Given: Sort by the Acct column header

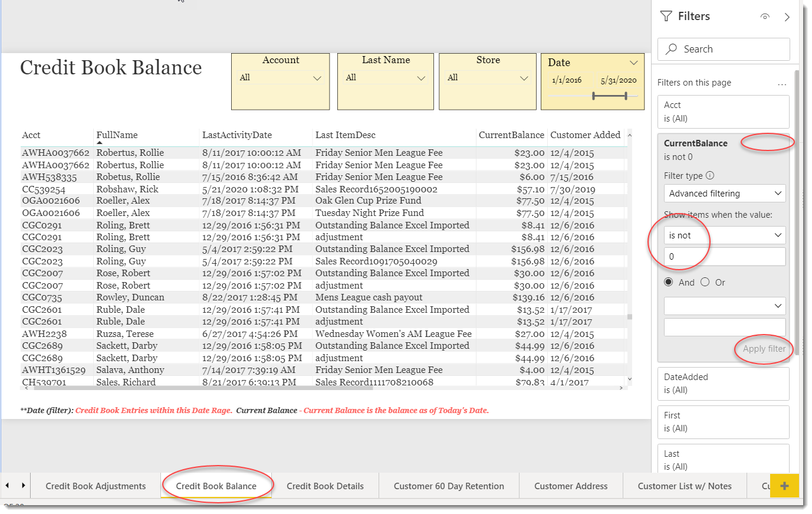Looking at the screenshot, I should [x=31, y=135].
